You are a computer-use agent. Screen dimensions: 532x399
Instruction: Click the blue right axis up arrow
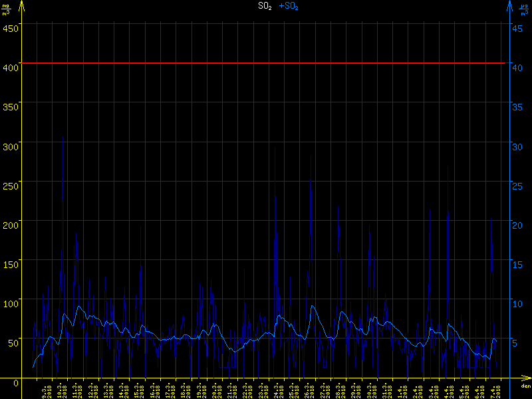click(x=509, y=7)
